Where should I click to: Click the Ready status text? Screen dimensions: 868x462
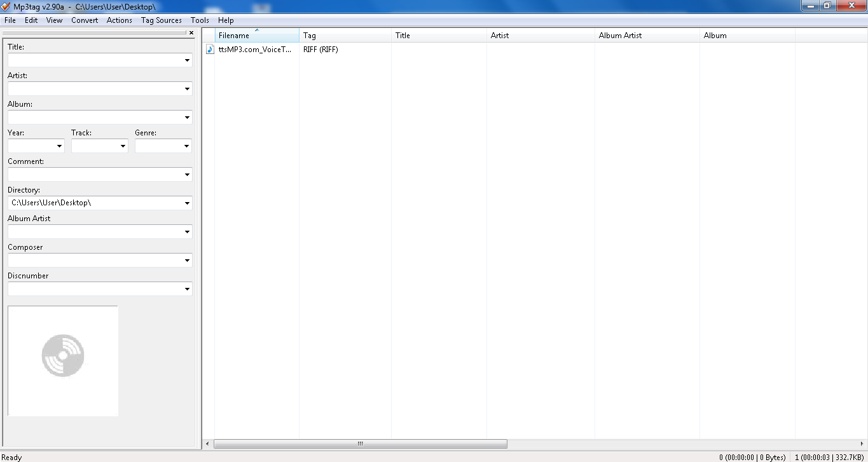point(11,458)
